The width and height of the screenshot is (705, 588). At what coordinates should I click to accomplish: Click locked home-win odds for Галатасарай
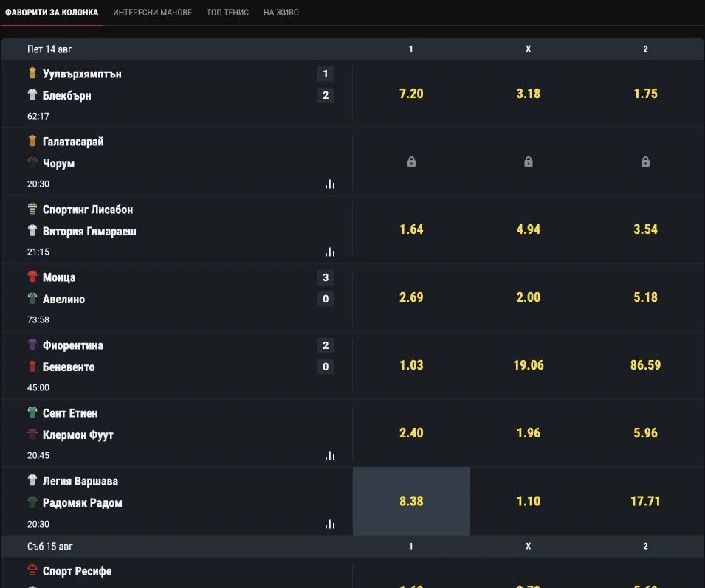point(411,162)
